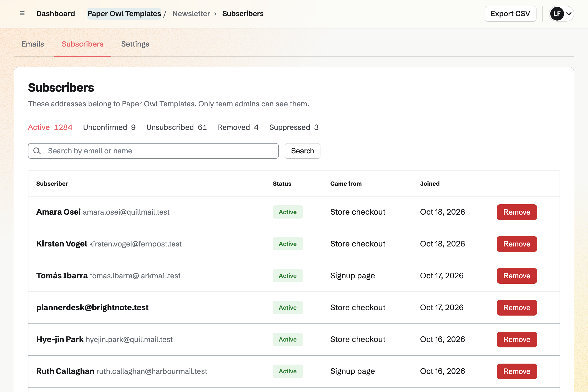
Task: Remove Ruth Callaghan from subscribers
Action: (x=516, y=371)
